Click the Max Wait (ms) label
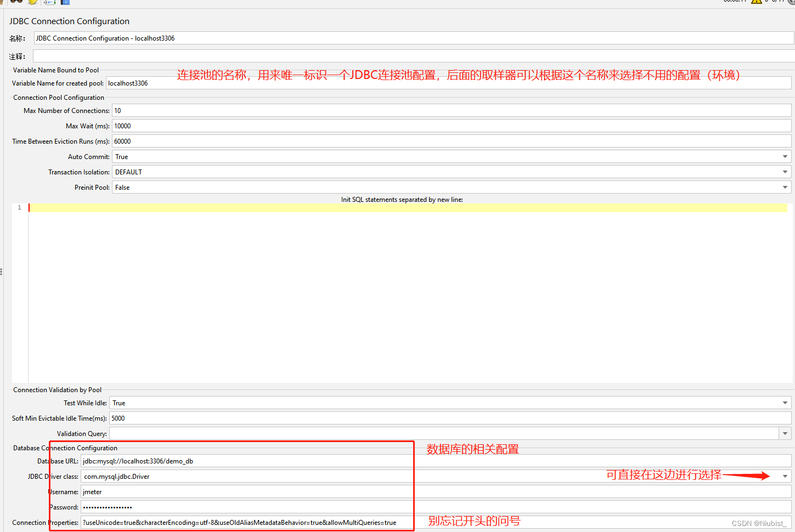 tap(88, 126)
